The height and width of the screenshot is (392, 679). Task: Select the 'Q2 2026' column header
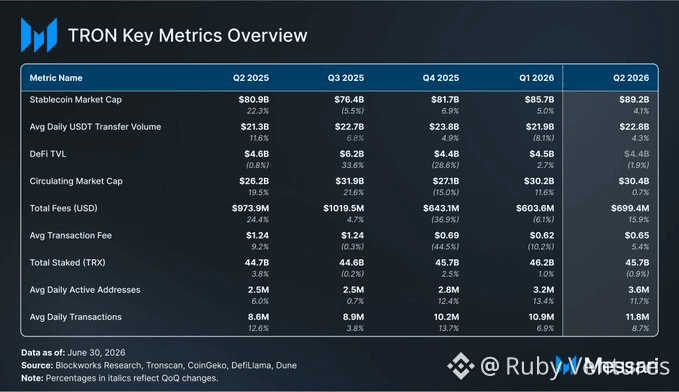(x=631, y=78)
